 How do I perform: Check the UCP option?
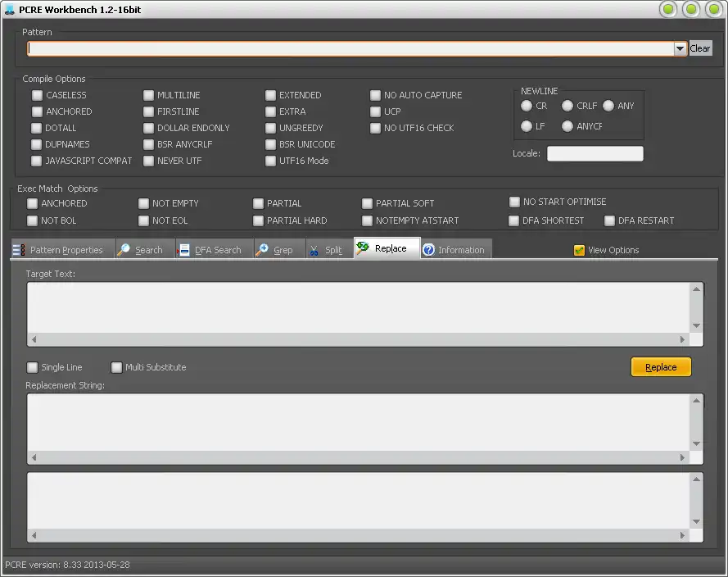tap(375, 111)
